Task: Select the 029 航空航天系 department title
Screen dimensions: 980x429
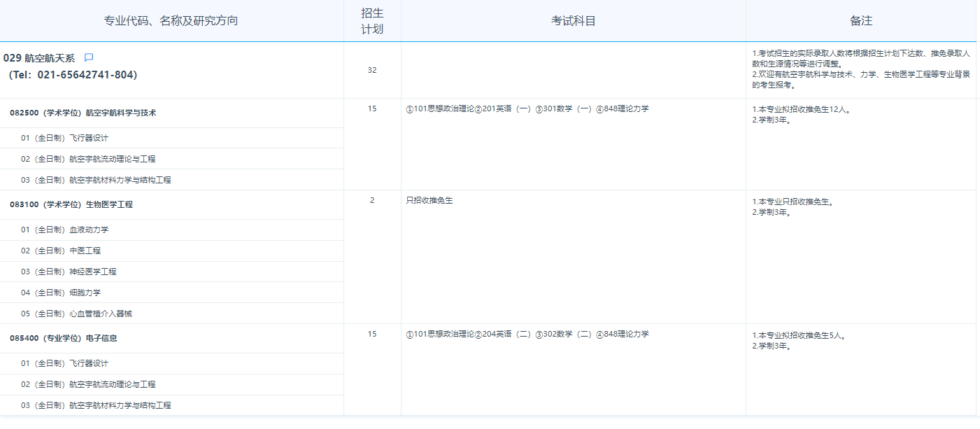Action: point(39,59)
